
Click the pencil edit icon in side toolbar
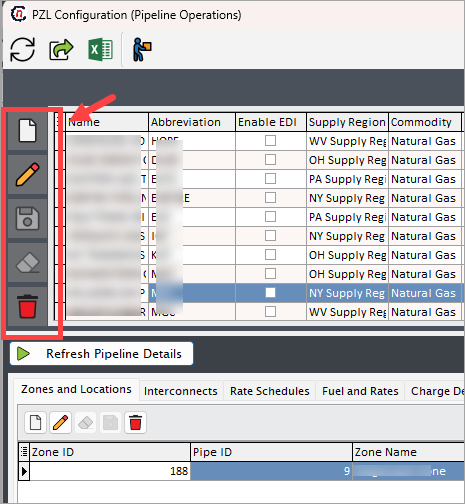coord(27,174)
